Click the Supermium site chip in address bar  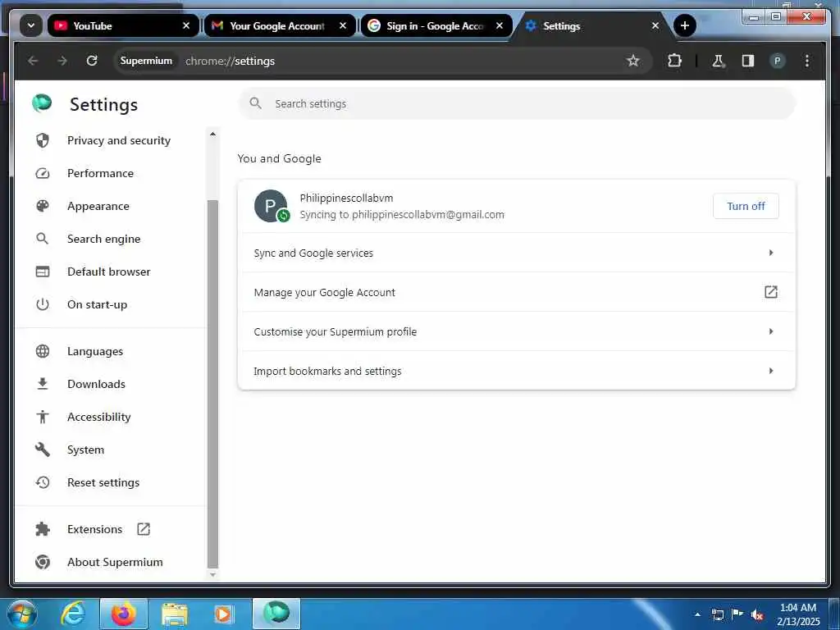tap(146, 61)
